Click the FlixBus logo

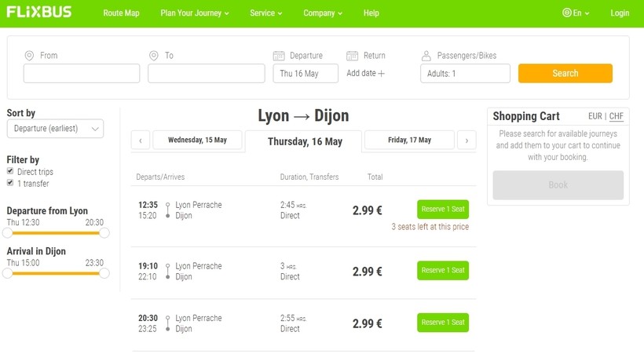pyautogui.click(x=39, y=12)
